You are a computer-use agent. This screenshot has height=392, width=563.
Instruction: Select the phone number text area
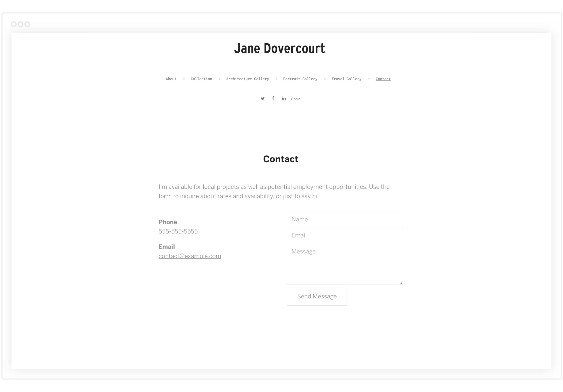point(178,231)
